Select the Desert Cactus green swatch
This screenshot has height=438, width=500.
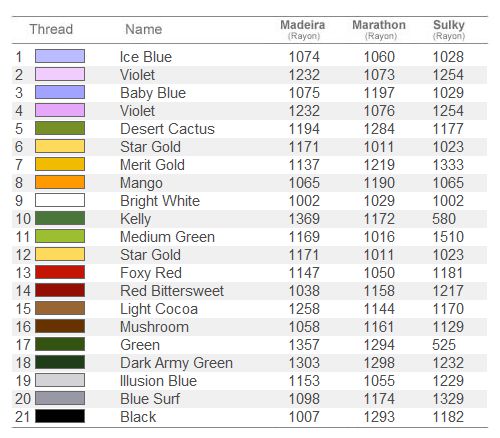point(60,128)
